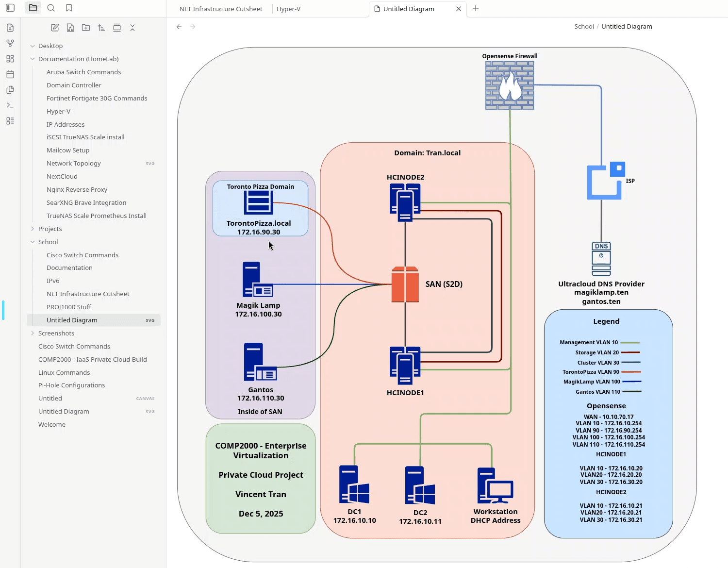Open the command palette icon
The height and width of the screenshot is (568, 728).
[10, 105]
